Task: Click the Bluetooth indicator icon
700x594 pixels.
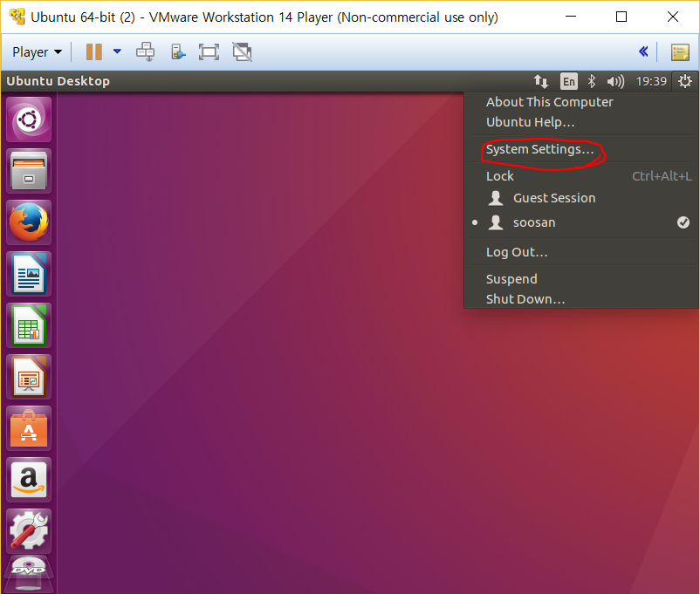Action: pyautogui.click(x=591, y=81)
